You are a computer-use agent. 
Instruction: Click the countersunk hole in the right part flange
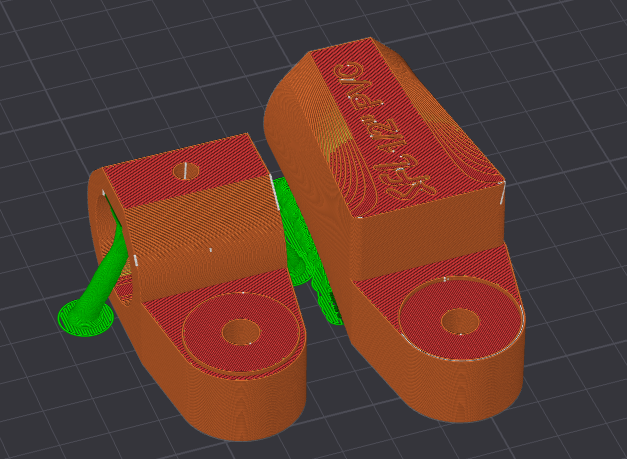(x=459, y=322)
